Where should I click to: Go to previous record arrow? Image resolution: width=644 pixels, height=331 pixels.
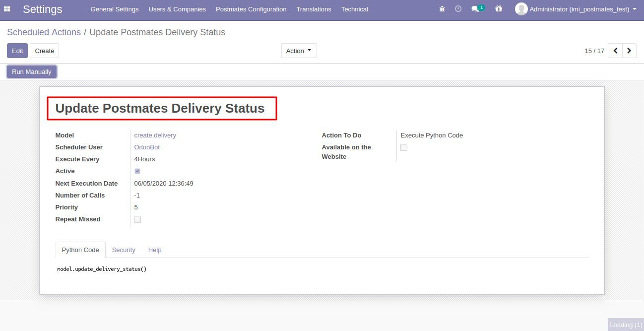pyautogui.click(x=615, y=51)
